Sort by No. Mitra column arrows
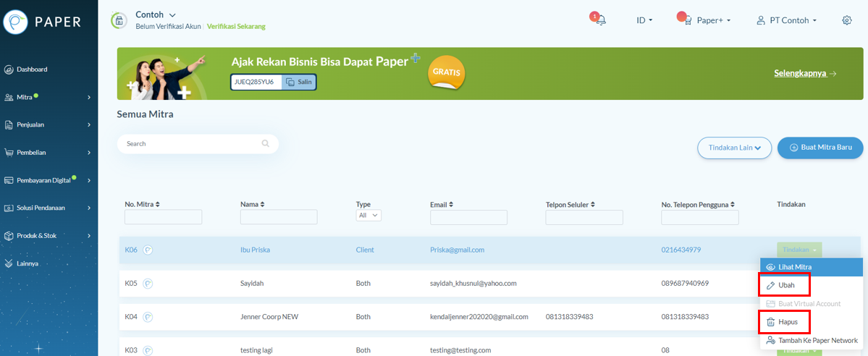Image resolution: width=868 pixels, height=356 pixels. [x=158, y=204]
